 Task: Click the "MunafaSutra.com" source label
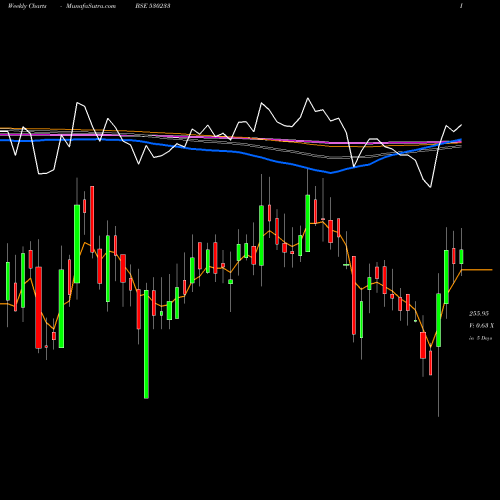[91, 6]
